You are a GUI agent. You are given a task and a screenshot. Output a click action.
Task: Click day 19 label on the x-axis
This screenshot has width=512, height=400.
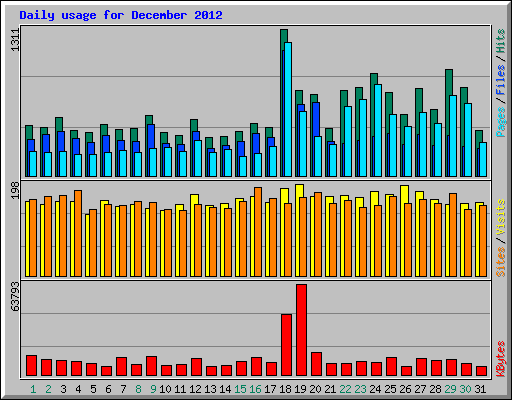pos(300,389)
